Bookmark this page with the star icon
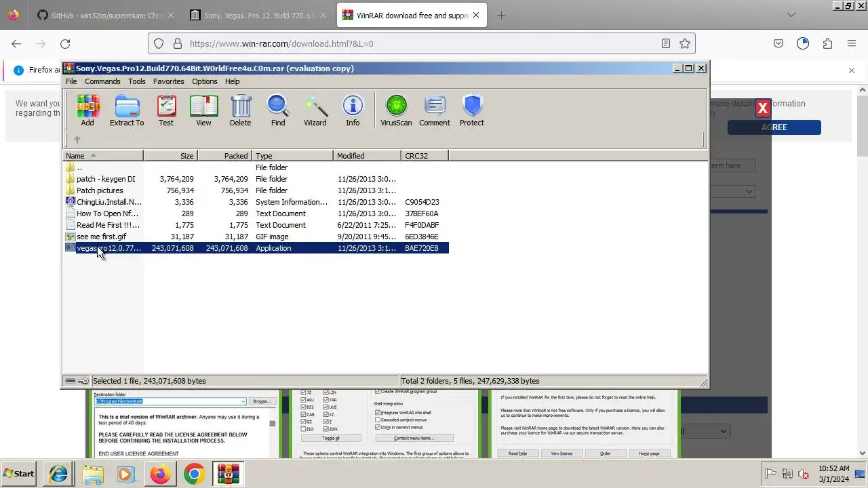 (x=685, y=43)
